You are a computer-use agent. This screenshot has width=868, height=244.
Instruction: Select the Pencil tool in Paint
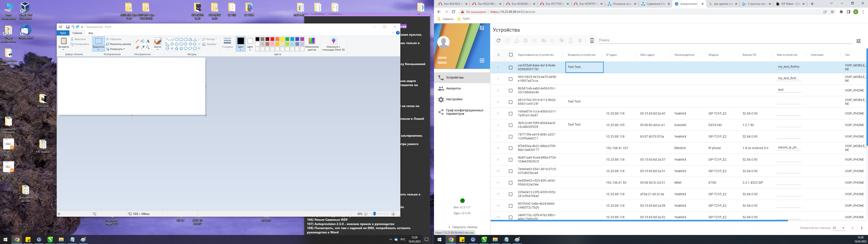click(x=137, y=41)
